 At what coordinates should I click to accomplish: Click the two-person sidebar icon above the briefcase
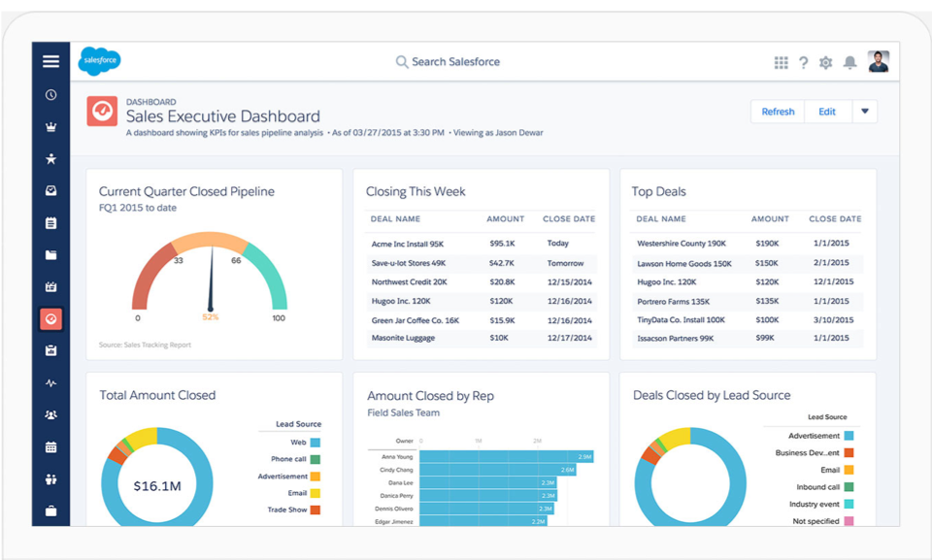click(x=51, y=479)
